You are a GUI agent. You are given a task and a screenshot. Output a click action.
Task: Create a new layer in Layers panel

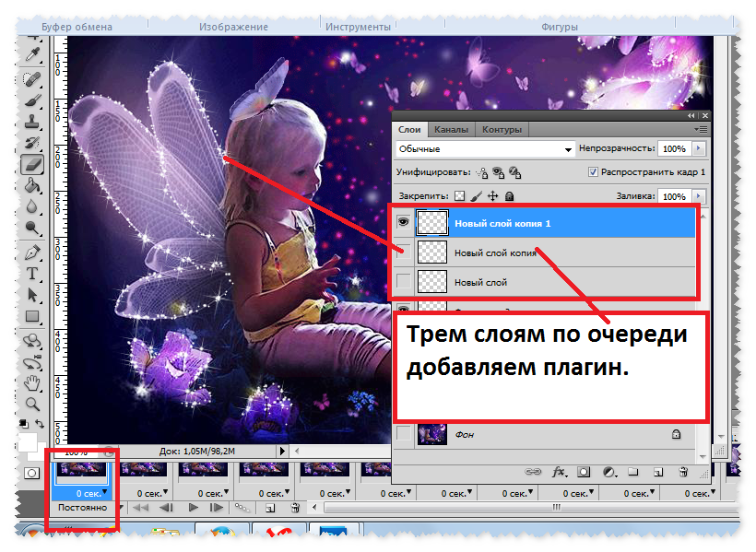[658, 472]
